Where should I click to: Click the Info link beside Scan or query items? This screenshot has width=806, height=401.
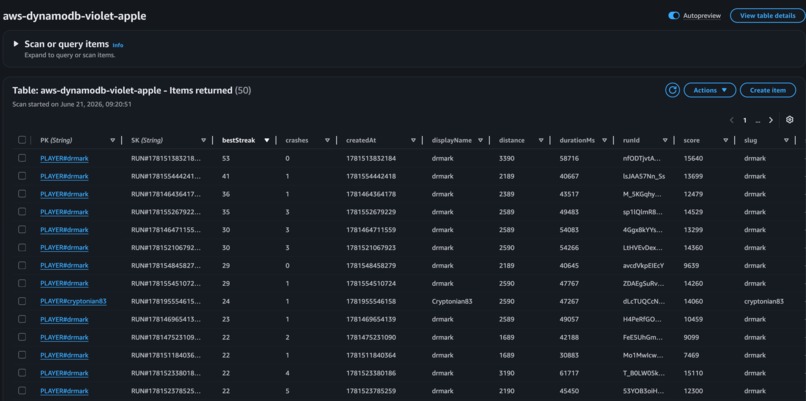click(118, 45)
